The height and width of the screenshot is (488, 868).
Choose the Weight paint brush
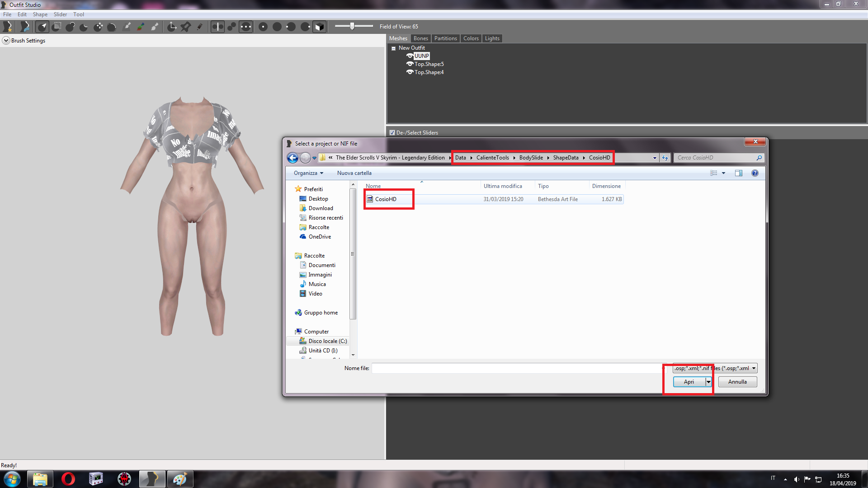pos(127,27)
